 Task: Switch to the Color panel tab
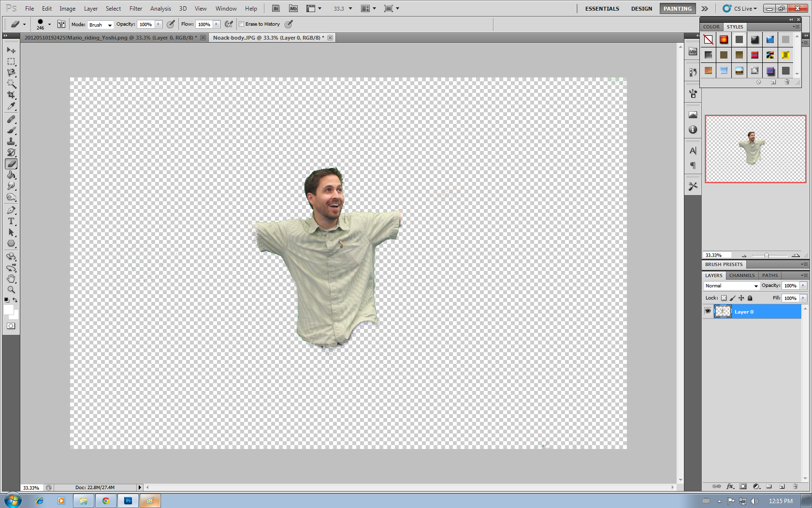pyautogui.click(x=711, y=27)
